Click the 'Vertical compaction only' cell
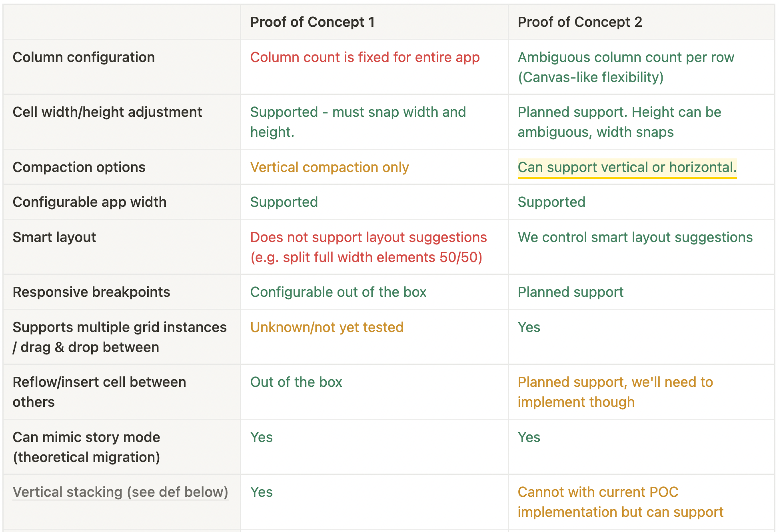Viewport: 779px width, 532px height. (330, 167)
